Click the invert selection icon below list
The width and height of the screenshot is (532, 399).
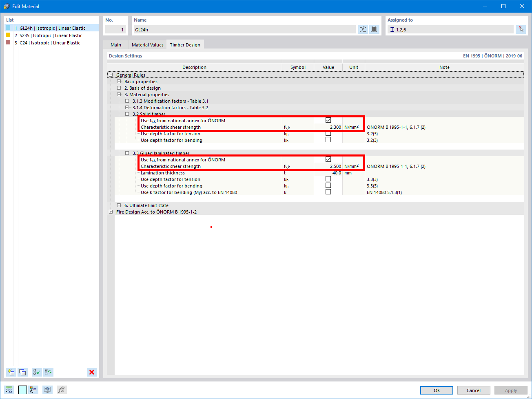click(48, 372)
